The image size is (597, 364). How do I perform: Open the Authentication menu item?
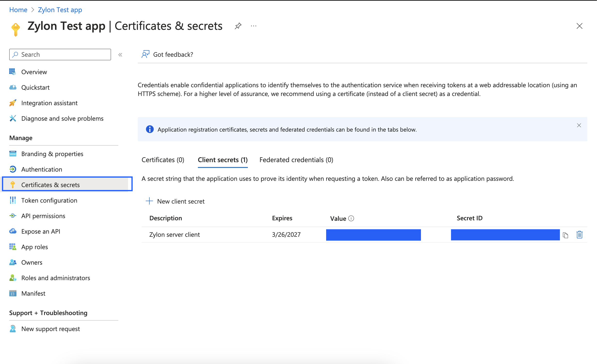coord(41,169)
